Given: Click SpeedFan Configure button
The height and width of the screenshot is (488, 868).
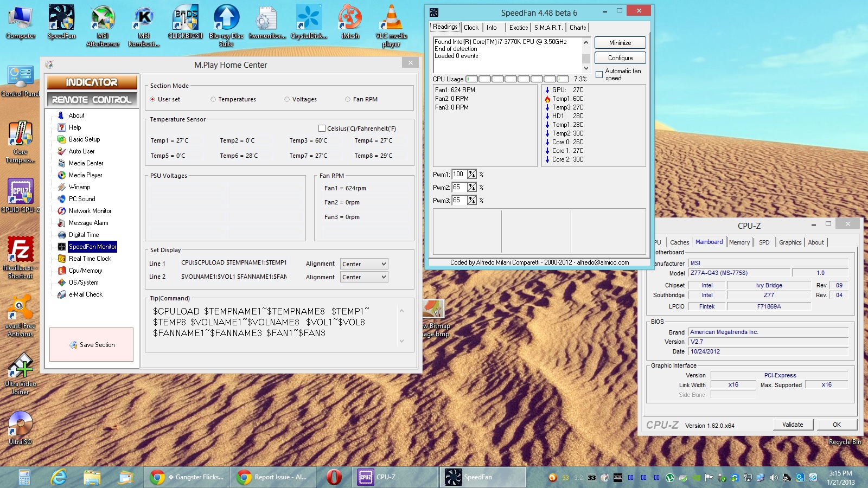Looking at the screenshot, I should click(x=620, y=58).
